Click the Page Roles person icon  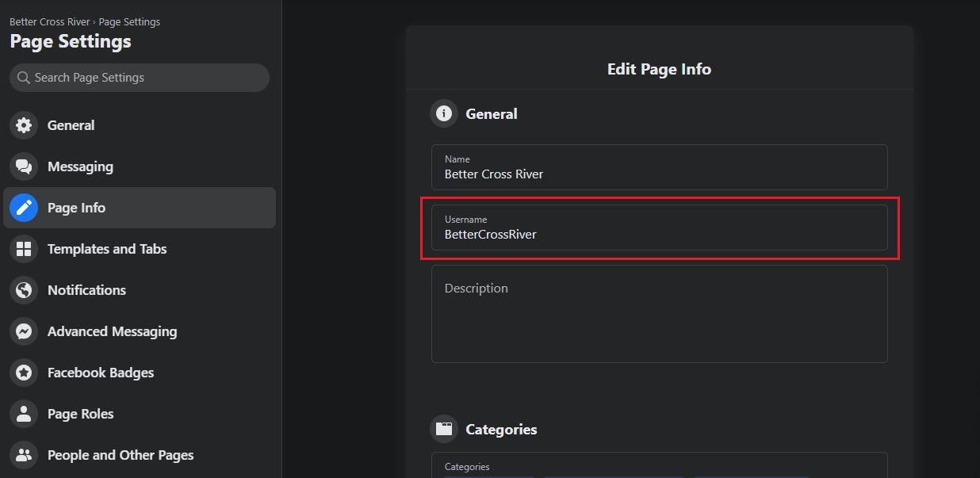point(24,414)
